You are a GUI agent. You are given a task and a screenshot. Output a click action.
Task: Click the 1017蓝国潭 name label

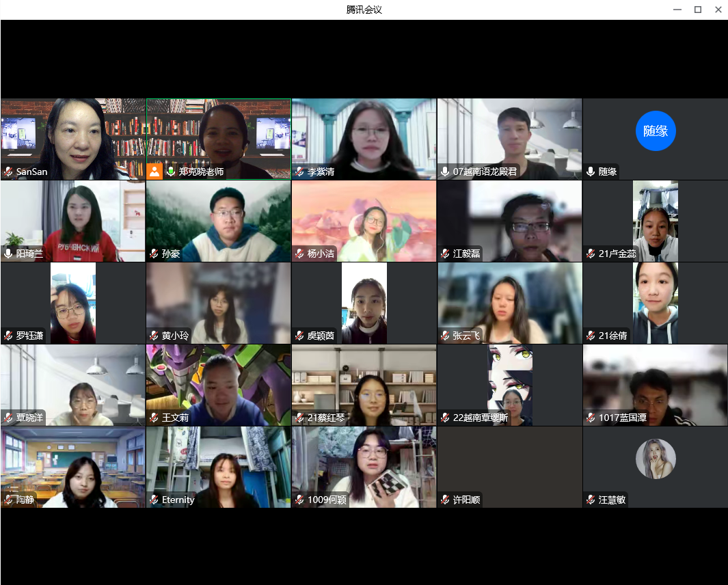coord(622,418)
